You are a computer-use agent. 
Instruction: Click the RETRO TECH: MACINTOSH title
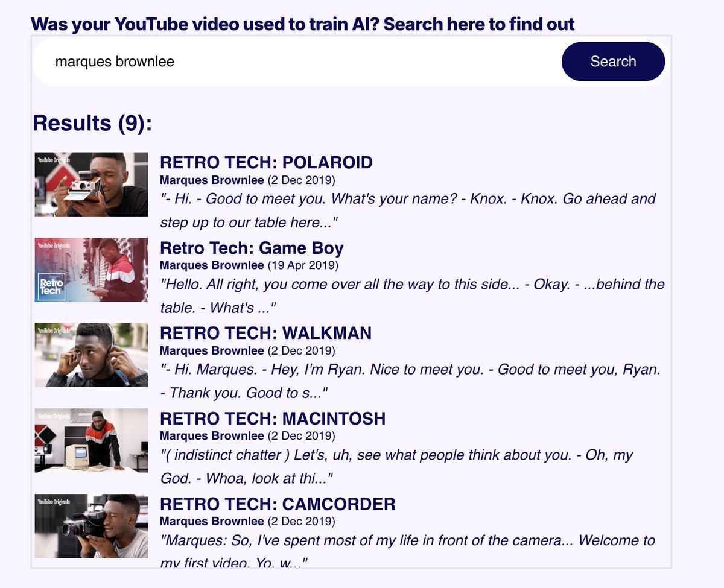coord(273,419)
